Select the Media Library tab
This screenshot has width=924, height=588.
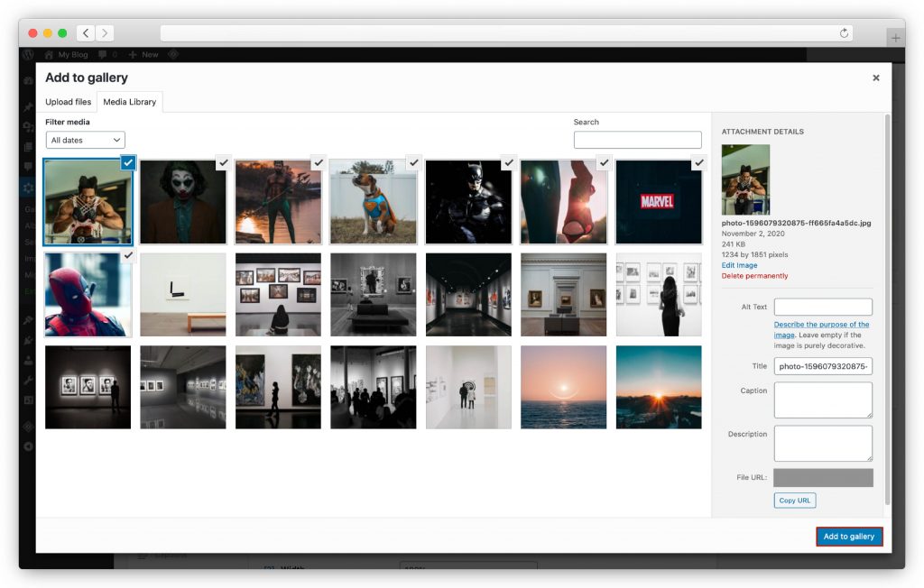pyautogui.click(x=129, y=102)
